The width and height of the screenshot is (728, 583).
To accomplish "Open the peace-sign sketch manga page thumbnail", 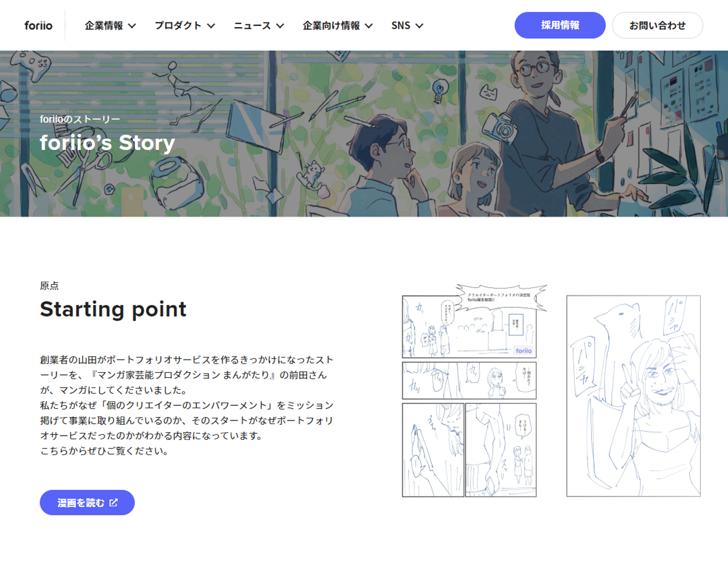I will [633, 396].
